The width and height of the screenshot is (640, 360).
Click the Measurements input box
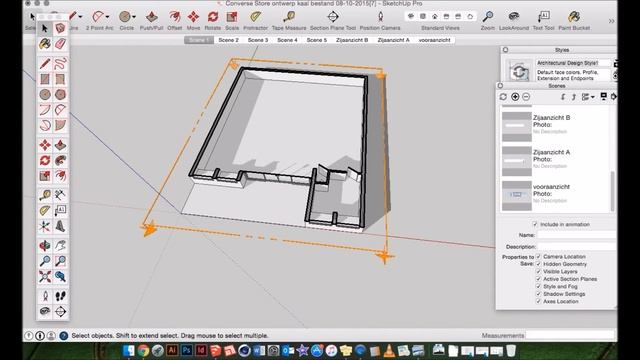tap(570, 335)
